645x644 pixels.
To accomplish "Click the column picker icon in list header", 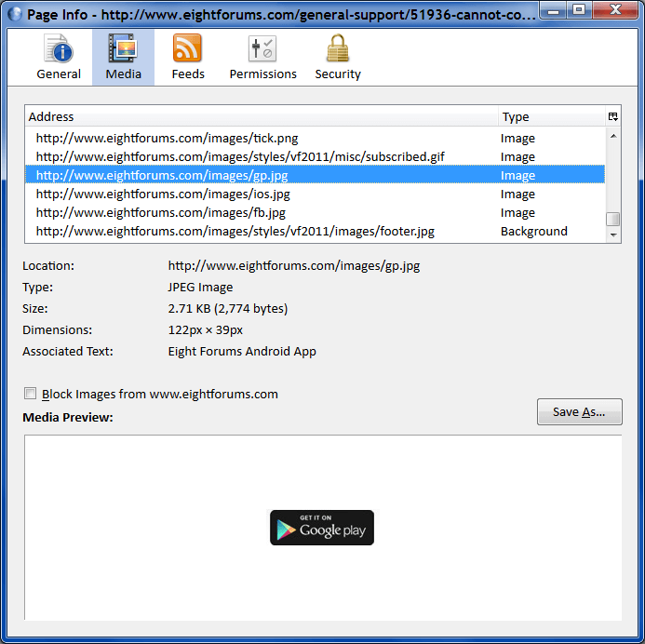I will coord(613,116).
